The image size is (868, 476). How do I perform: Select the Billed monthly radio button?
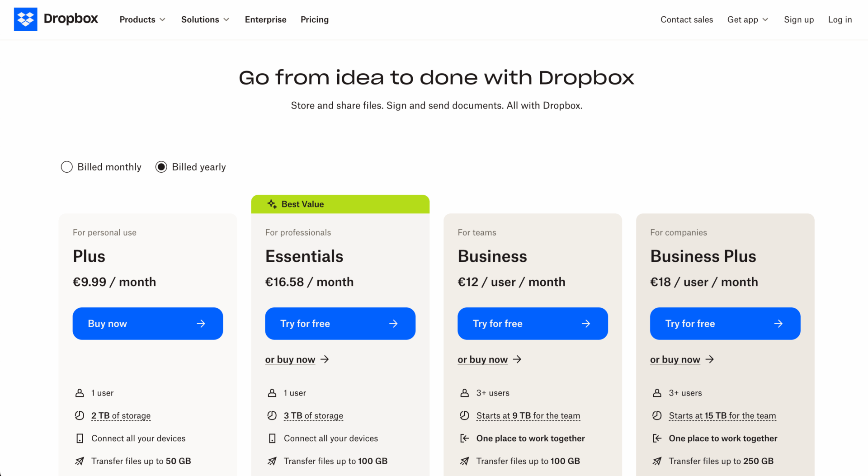click(66, 167)
